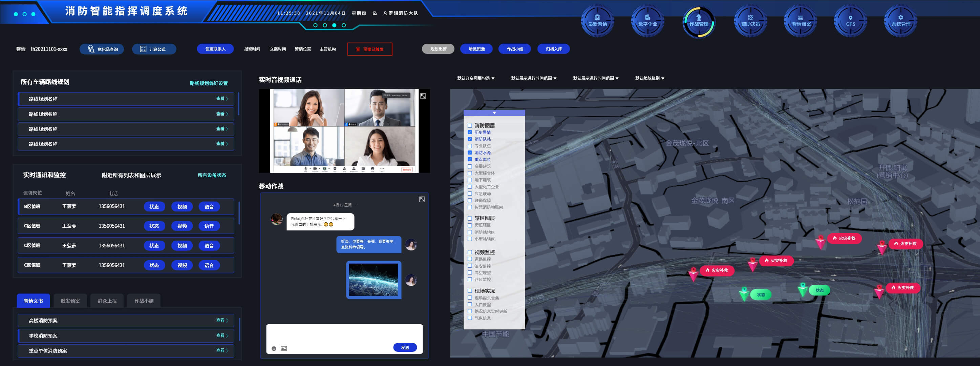Select the GPS circular nav icon
The image size is (980, 366).
[850, 21]
